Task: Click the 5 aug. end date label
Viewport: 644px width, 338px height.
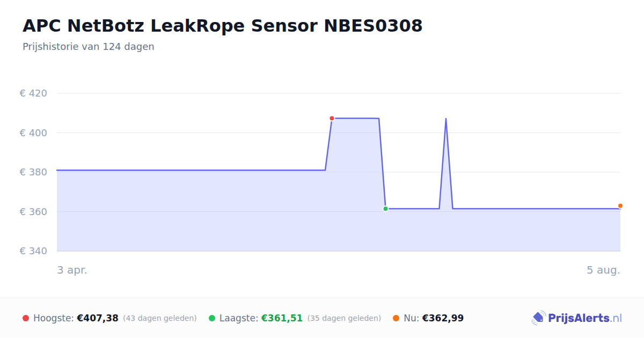Action: (x=603, y=270)
